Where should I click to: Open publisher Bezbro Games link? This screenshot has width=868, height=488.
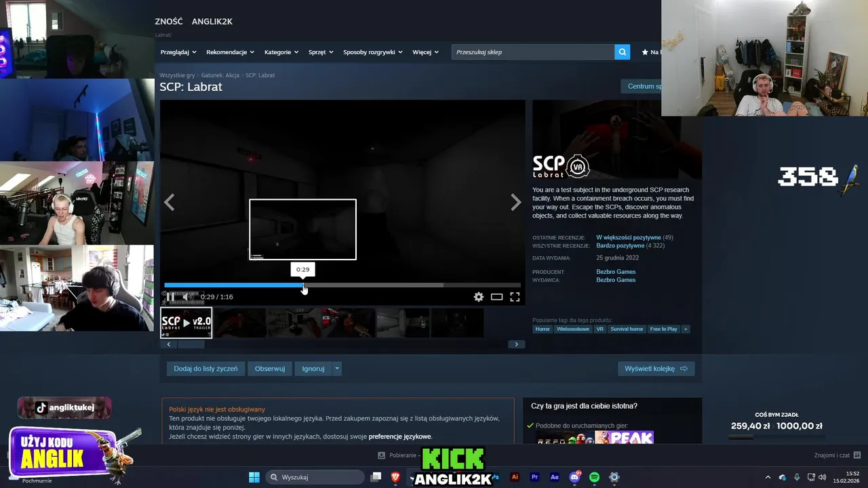(616, 280)
